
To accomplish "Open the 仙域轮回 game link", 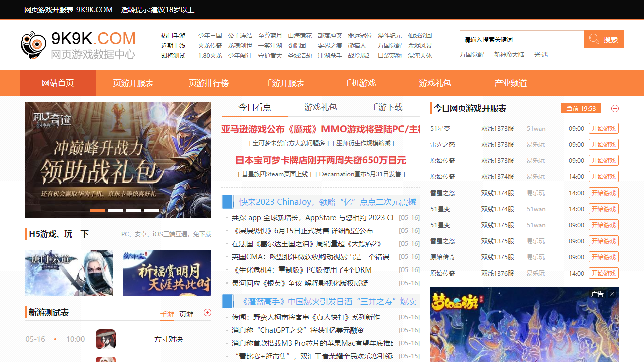I will coord(420,36).
